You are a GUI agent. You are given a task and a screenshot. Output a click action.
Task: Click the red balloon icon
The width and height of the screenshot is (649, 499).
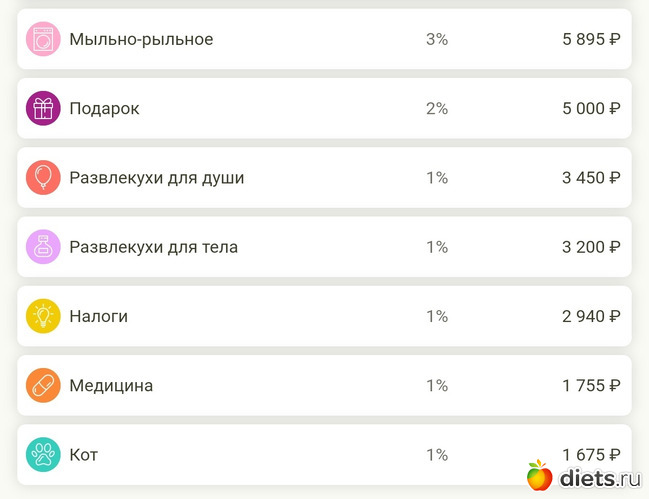point(43,178)
